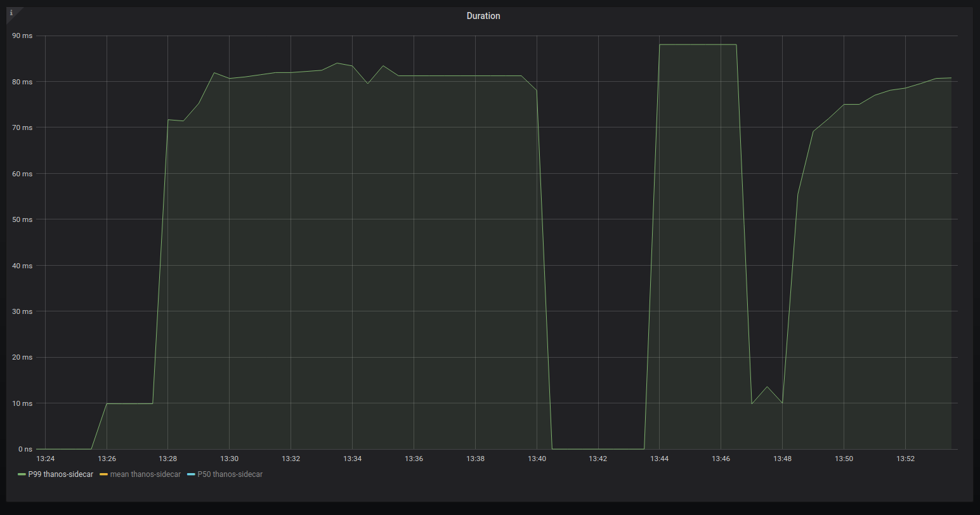Click the 13:38 time axis label
Viewport: 980px width, 515px height.
coord(476,459)
